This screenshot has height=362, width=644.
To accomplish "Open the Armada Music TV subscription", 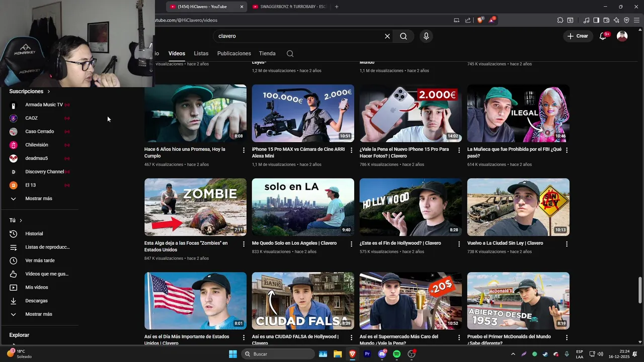I will point(40,105).
